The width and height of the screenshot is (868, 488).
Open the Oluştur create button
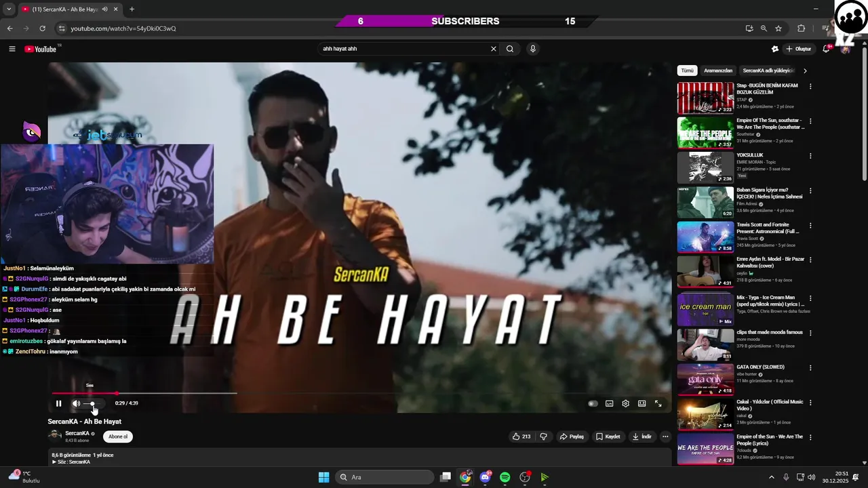[799, 49]
